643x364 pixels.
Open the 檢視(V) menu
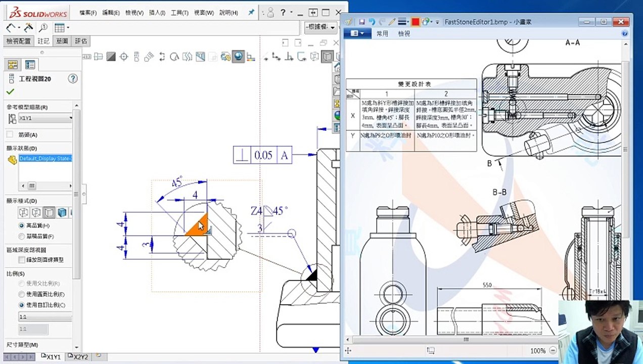[x=134, y=13]
